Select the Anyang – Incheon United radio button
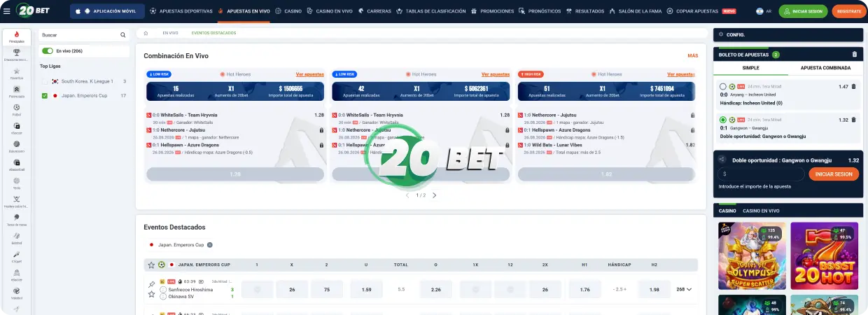 coord(722,87)
